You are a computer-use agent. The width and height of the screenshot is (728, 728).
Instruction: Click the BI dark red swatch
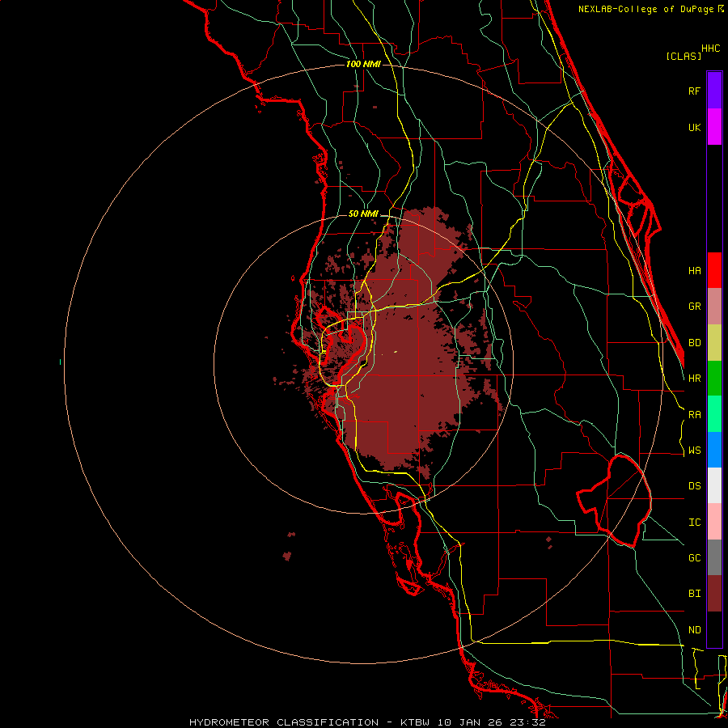coord(714,594)
